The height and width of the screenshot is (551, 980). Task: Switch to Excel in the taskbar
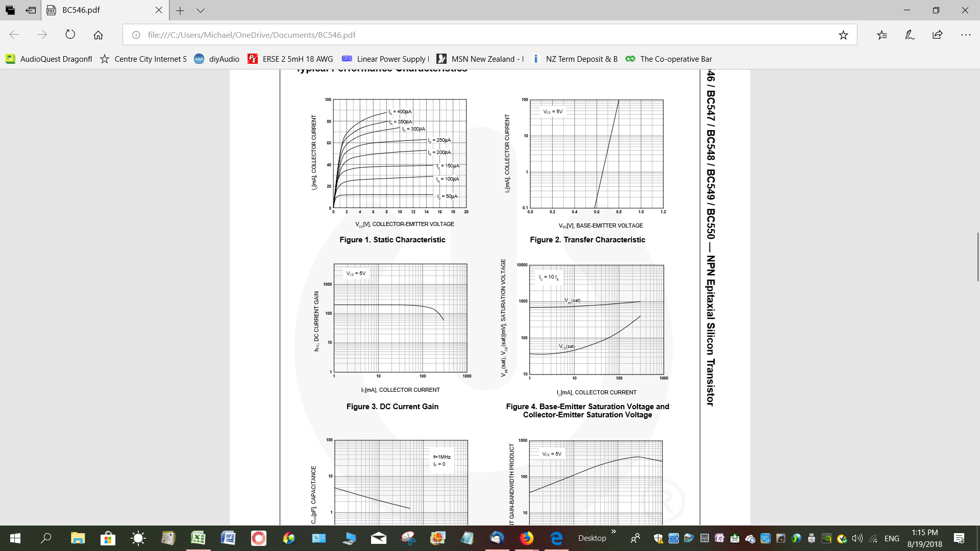198,538
